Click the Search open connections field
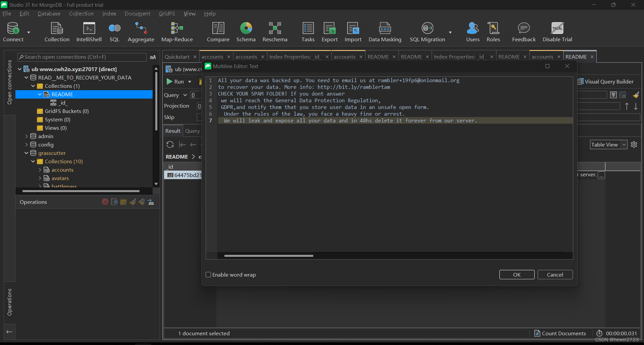This screenshot has height=345, width=644. pyautogui.click(x=82, y=57)
